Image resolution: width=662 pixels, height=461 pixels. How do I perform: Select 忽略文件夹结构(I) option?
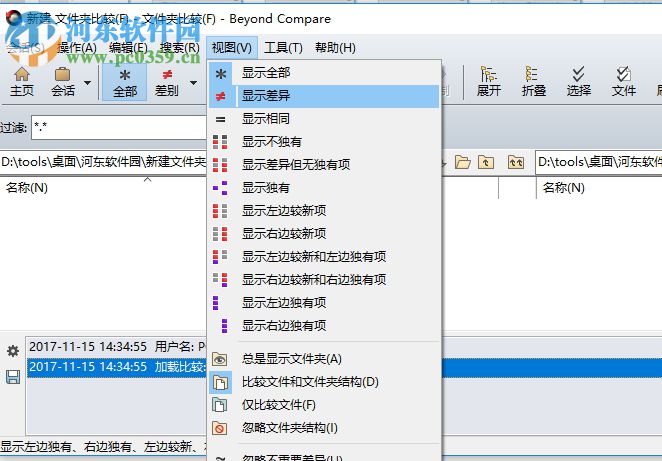[x=324, y=428]
